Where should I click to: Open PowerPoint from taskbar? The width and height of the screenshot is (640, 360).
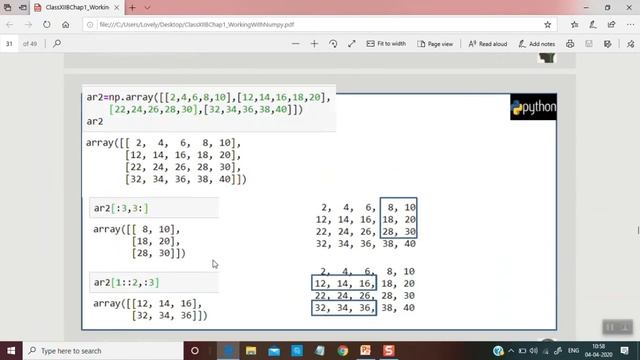[x=366, y=351]
